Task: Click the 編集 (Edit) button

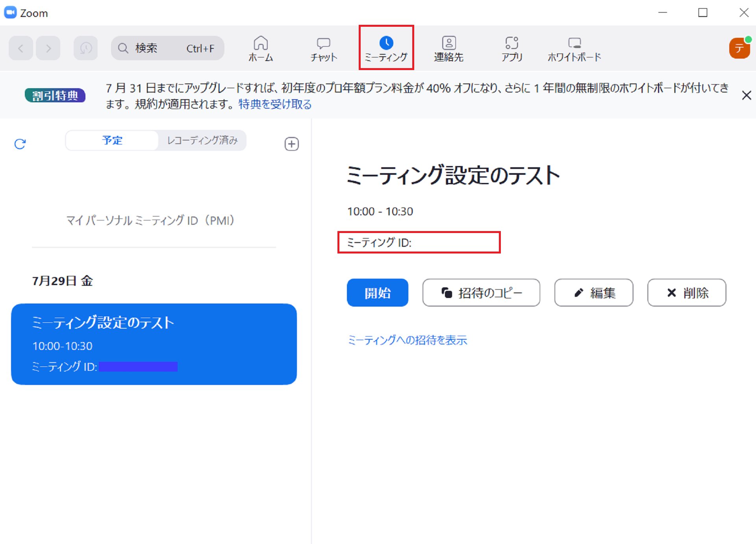Action: click(x=593, y=293)
